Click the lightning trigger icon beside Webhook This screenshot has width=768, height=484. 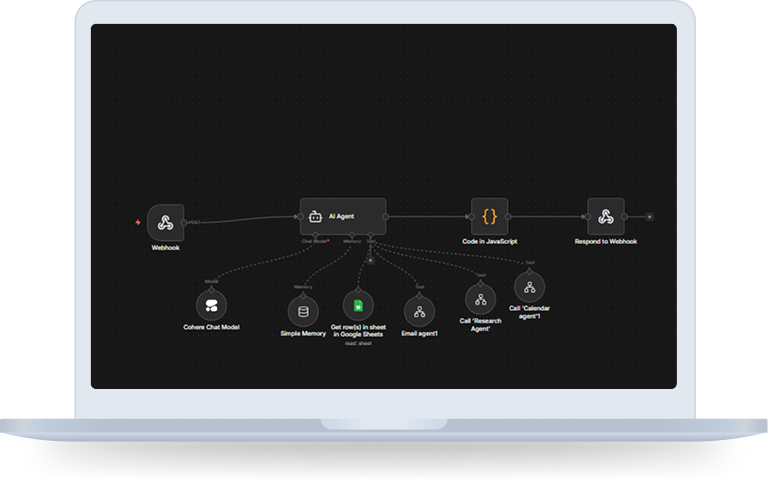tap(138, 222)
